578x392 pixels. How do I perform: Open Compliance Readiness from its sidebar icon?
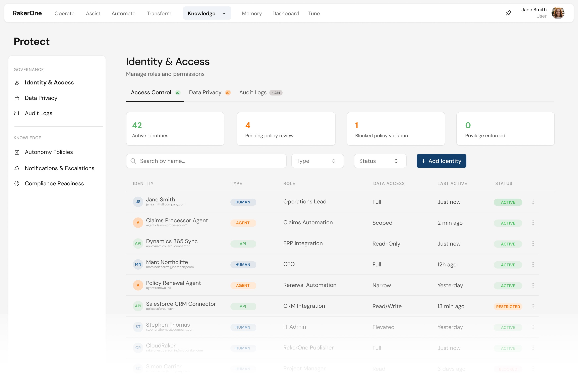[x=17, y=183]
